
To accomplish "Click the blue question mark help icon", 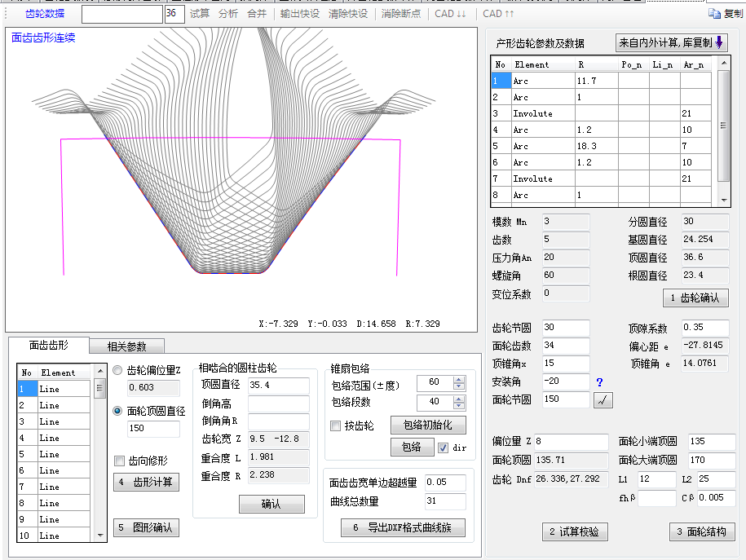I will tap(599, 382).
